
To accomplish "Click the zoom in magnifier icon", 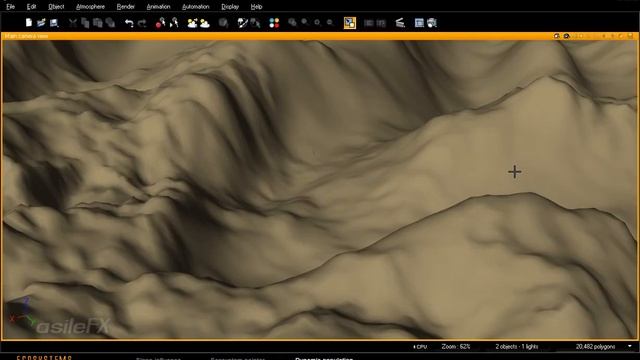I will [x=305, y=22].
